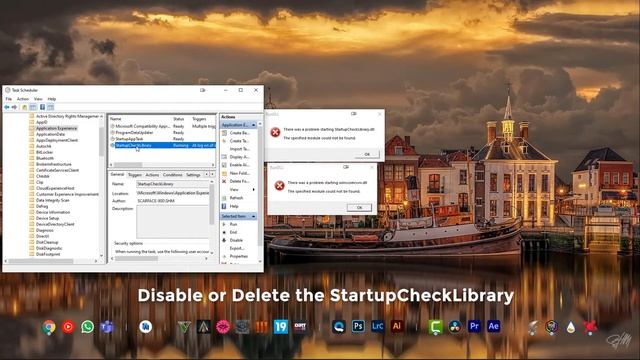The height and width of the screenshot is (360, 640).
Task: Select the Microsoft Compatibility Appraiser task row
Action: 162,127
